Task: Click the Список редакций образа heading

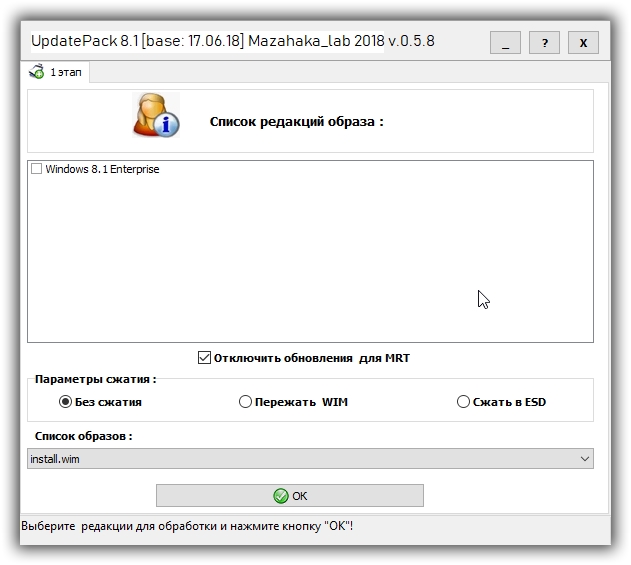Action: tap(297, 122)
